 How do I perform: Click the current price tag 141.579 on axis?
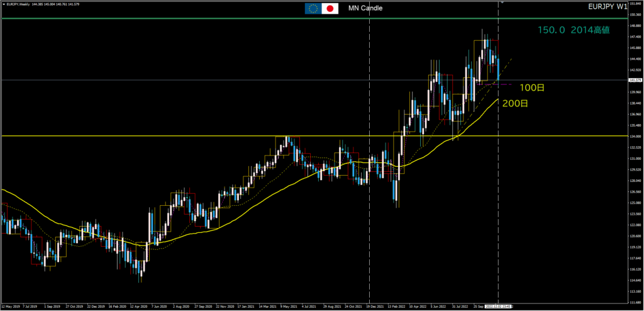click(x=635, y=80)
